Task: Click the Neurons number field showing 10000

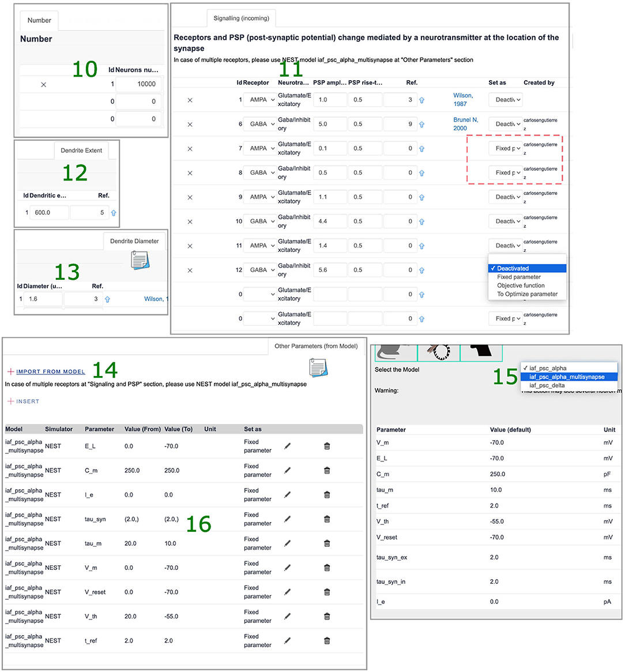Action: (x=139, y=84)
